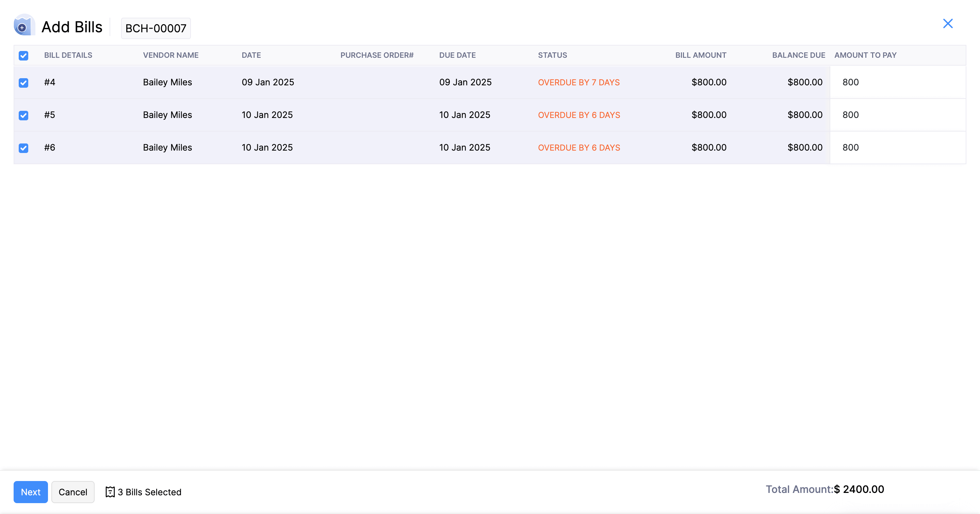980x514 pixels.
Task: Click the DUE DATE column header
Action: [x=457, y=55]
